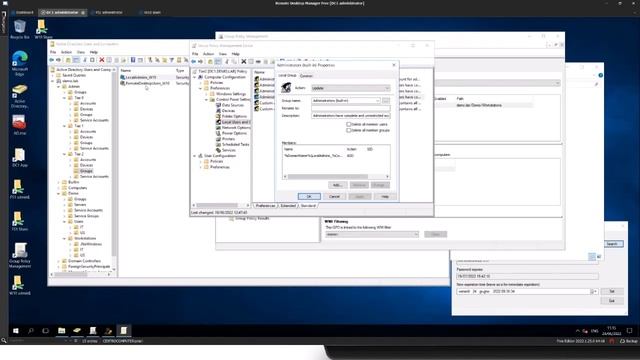The image size is (640, 360).
Task: Select Scheduled Tasks in policy tree
Action: [232, 144]
